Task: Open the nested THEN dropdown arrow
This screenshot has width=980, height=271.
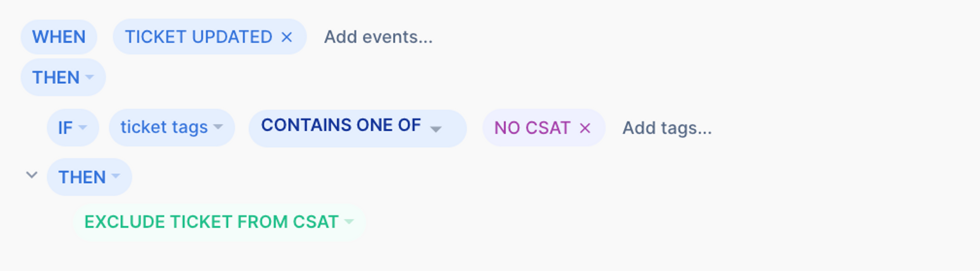Action: click(x=116, y=176)
